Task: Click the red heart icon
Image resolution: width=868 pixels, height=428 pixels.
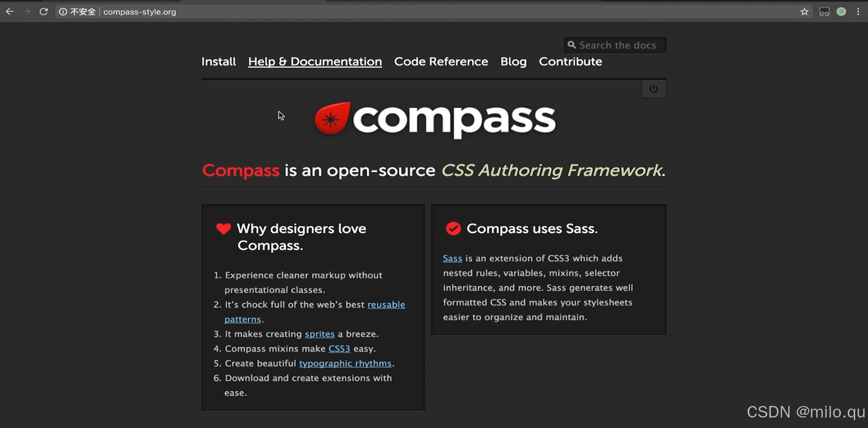Action: coord(223,228)
